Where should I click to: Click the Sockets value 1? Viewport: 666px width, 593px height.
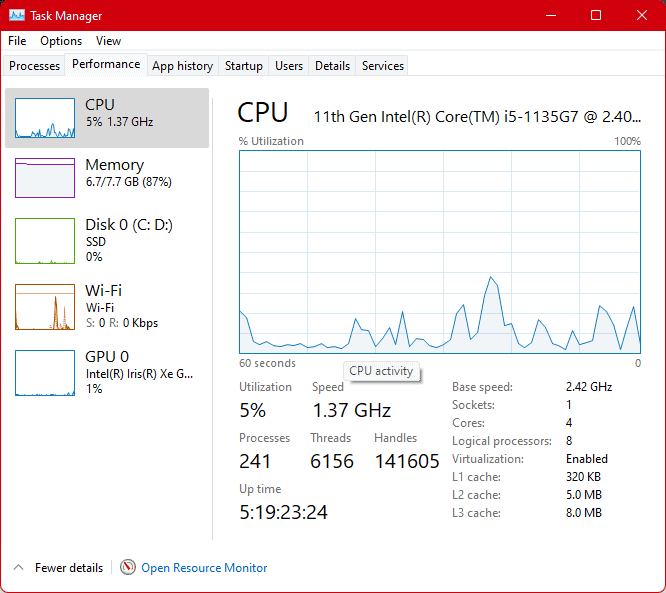(569, 405)
